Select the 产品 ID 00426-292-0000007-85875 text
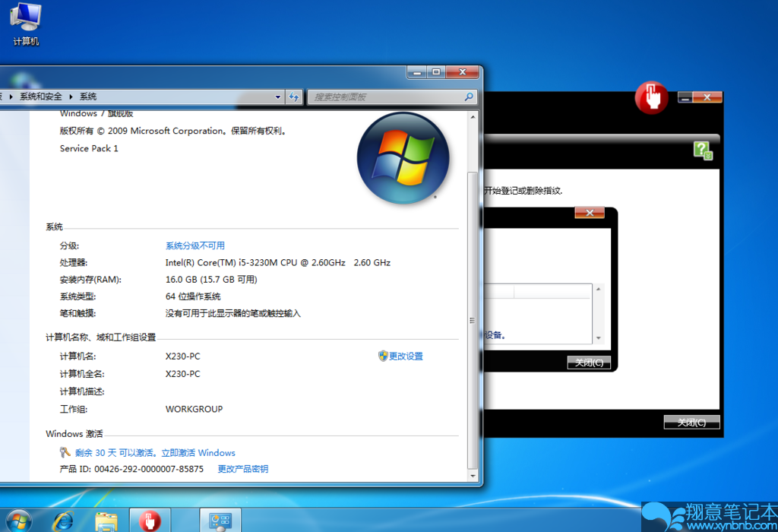 pos(131,469)
